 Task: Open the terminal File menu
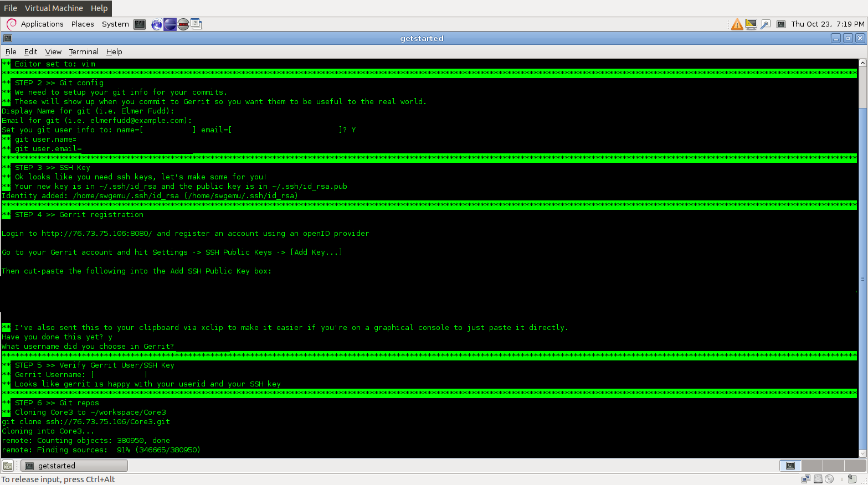tap(11, 51)
